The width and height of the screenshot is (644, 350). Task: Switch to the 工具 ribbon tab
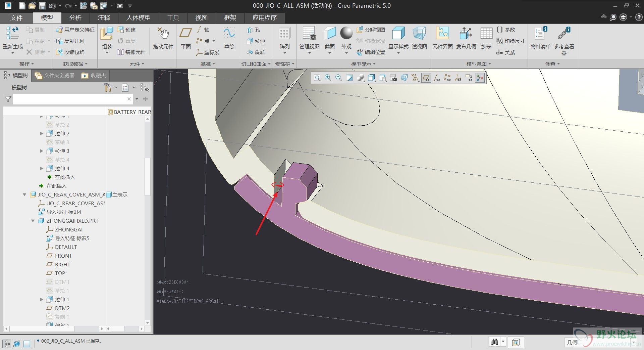click(x=173, y=18)
